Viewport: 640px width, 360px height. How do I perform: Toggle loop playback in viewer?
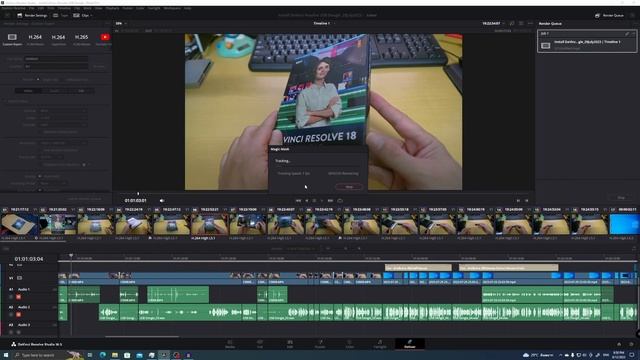click(340, 200)
